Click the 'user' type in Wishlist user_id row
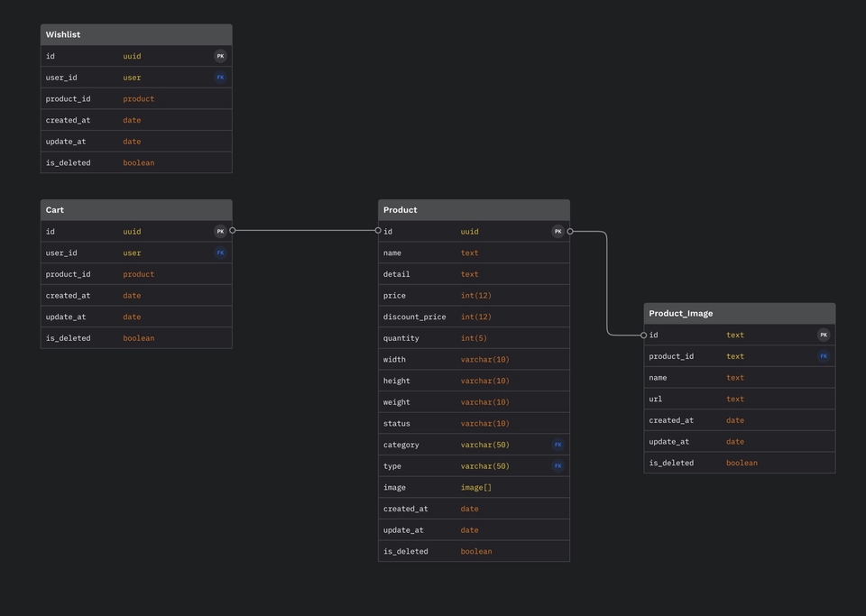866x616 pixels. click(132, 78)
